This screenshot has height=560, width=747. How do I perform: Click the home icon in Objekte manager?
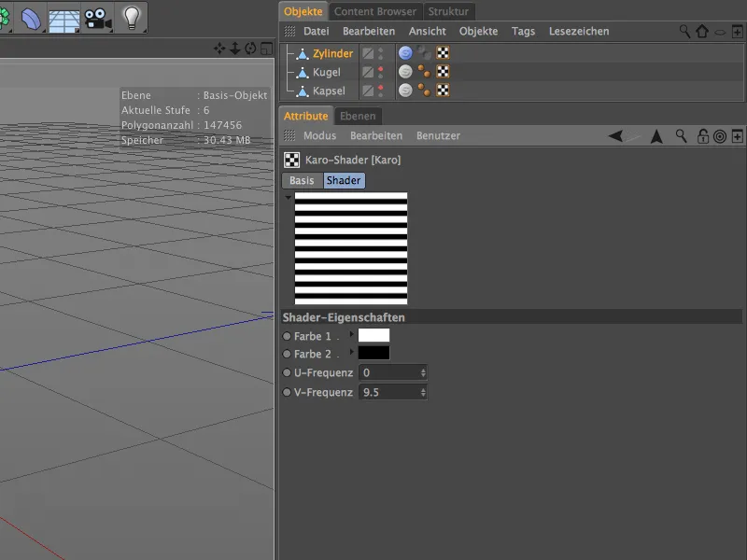click(702, 32)
